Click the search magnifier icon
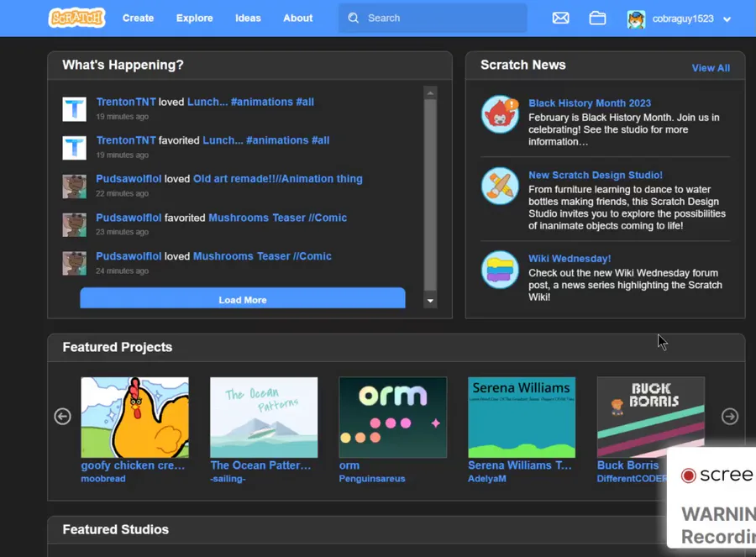756x557 pixels. coord(354,18)
